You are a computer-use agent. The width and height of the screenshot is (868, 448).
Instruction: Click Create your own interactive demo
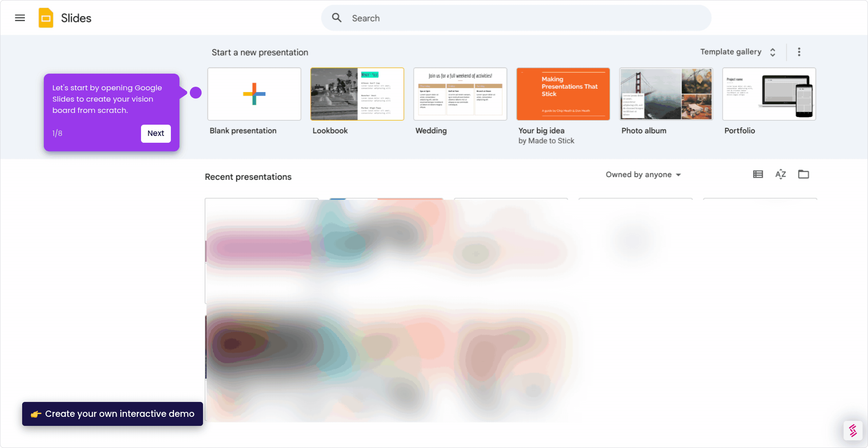tap(113, 414)
